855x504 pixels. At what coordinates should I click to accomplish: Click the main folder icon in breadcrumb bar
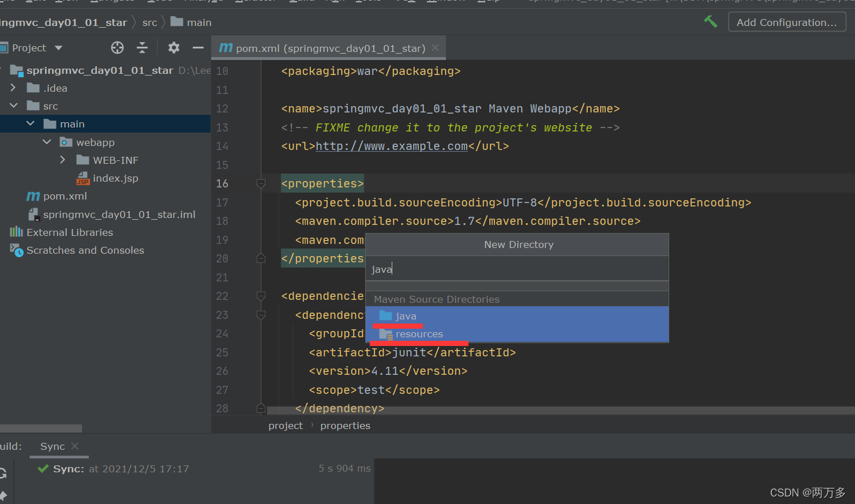pyautogui.click(x=177, y=22)
